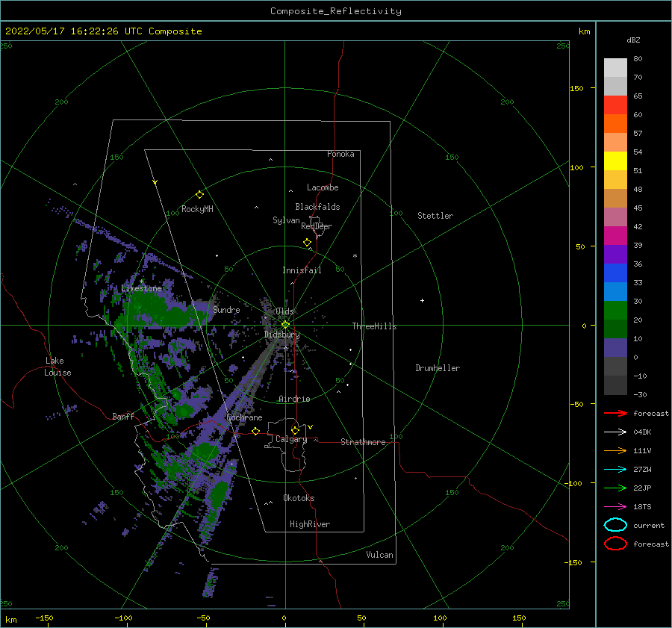The width and height of the screenshot is (672, 628).
Task: Click the Ponoka town label
Action: [340, 154]
